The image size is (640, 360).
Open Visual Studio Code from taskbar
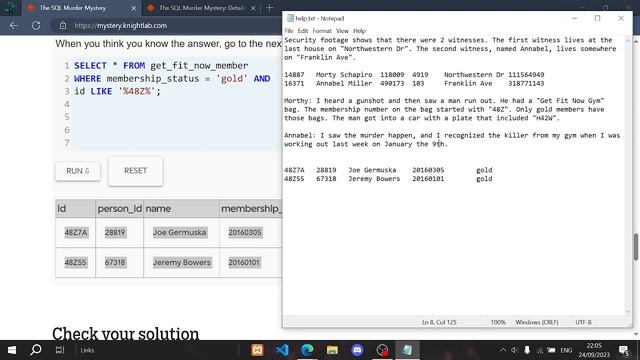click(282, 350)
